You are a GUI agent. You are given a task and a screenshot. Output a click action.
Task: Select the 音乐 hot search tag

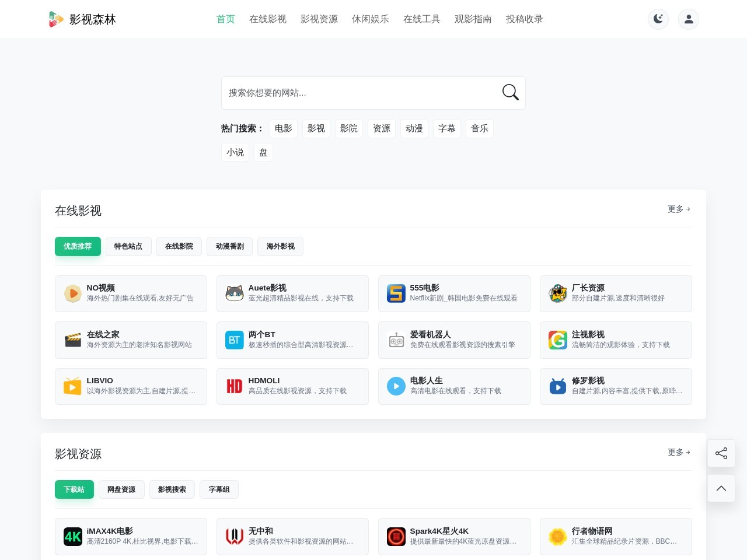coord(480,128)
